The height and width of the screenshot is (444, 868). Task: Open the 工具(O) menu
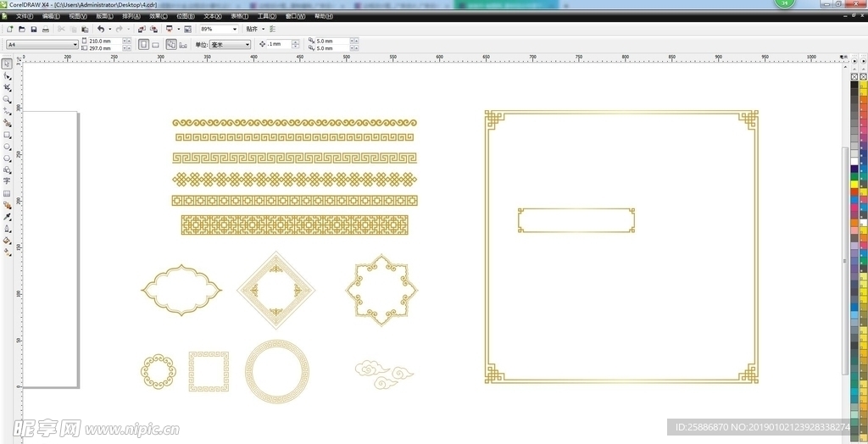coord(267,17)
